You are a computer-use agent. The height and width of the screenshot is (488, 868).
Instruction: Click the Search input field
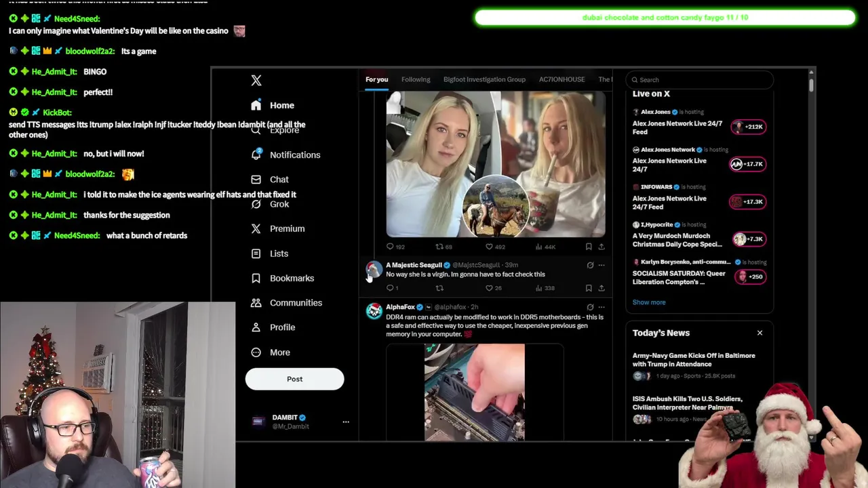(699, 80)
